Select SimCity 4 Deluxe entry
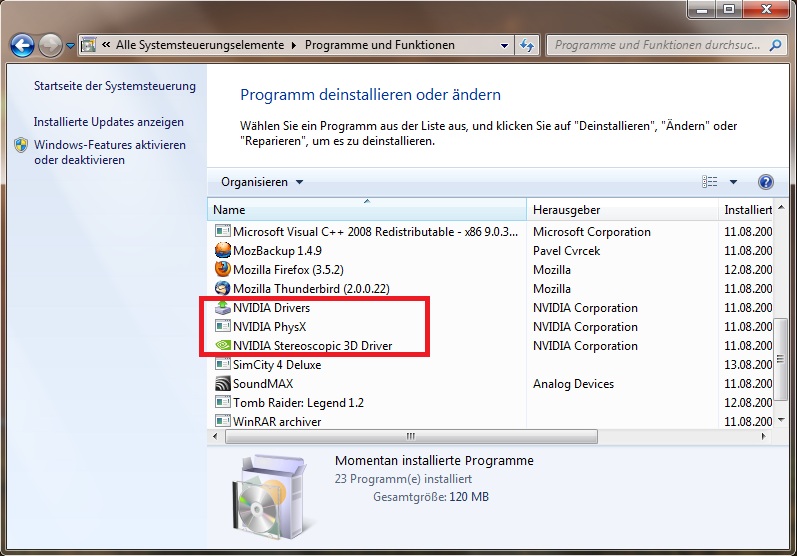 [277, 364]
